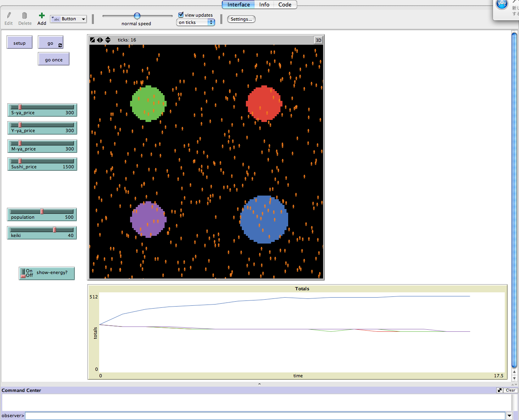Click the left-right arrows icon in view header
Screen dimensions: 519x420
[100, 40]
